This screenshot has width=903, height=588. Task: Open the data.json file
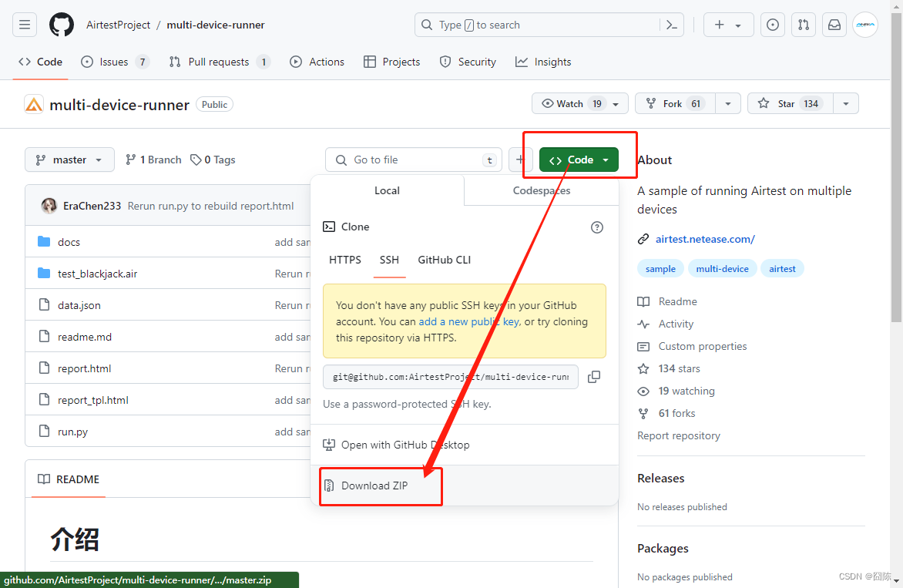pyautogui.click(x=79, y=305)
